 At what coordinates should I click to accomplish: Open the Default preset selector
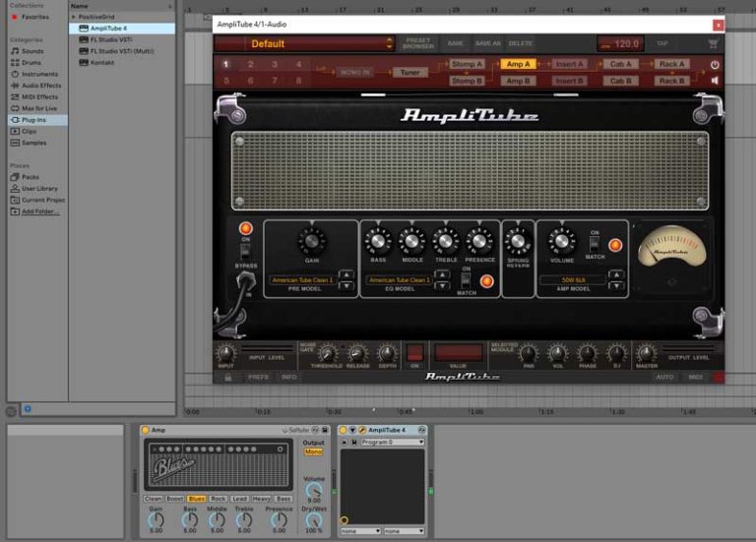(305, 44)
